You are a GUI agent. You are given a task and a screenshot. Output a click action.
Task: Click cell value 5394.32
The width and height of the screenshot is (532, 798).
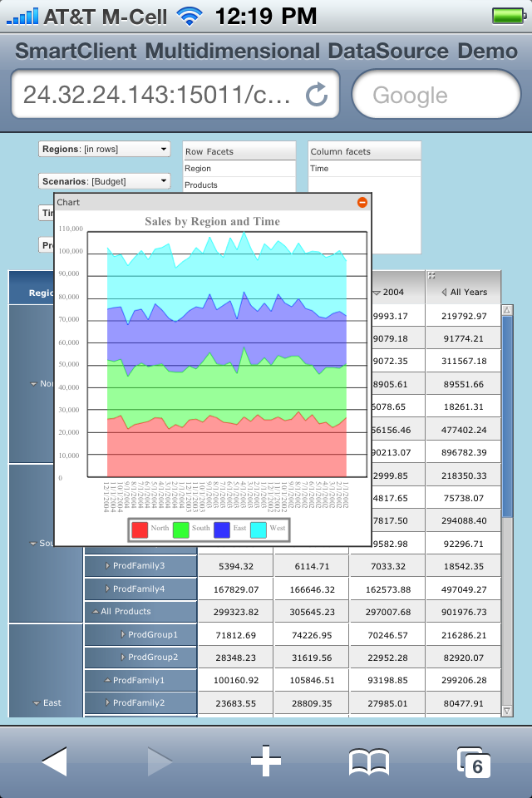[x=236, y=566]
